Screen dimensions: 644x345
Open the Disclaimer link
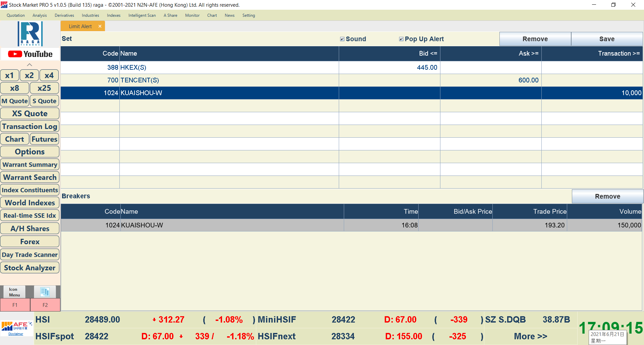coord(16,334)
